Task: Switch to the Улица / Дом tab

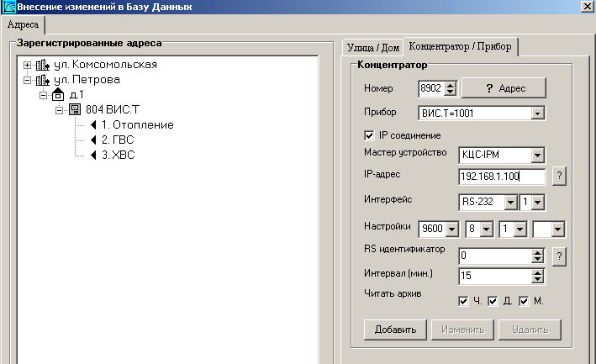Action: point(372,46)
